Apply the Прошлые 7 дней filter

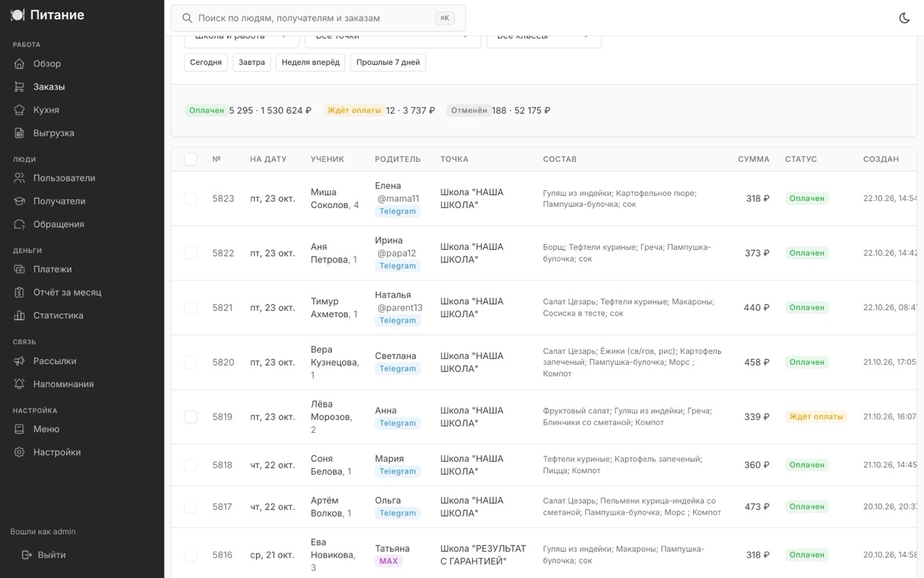click(x=388, y=62)
